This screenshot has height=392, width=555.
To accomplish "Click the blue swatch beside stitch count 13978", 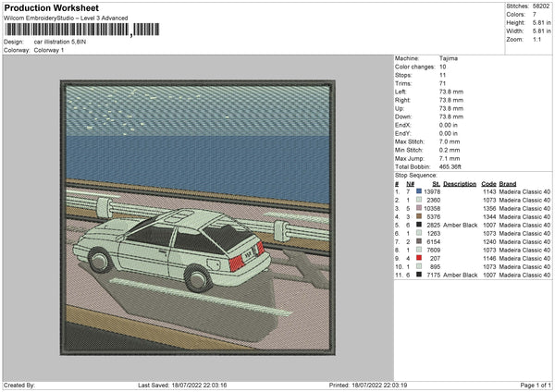I will point(419,191).
